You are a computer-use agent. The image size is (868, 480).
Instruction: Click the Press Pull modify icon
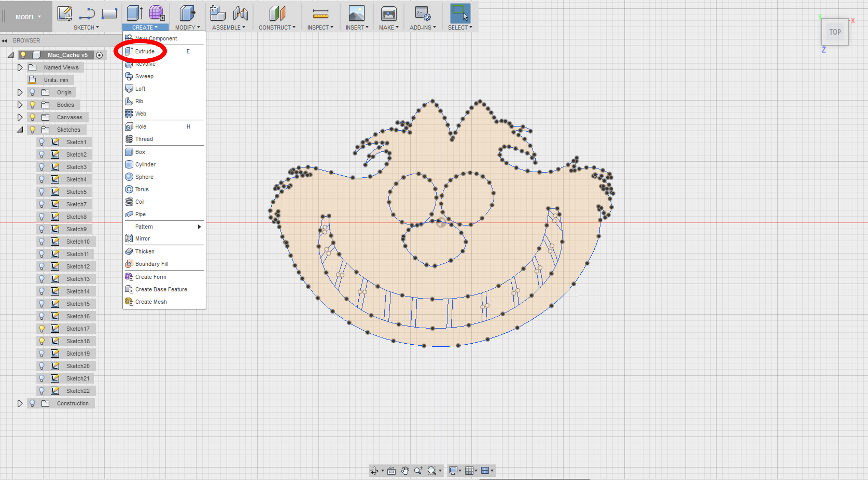[x=187, y=14]
